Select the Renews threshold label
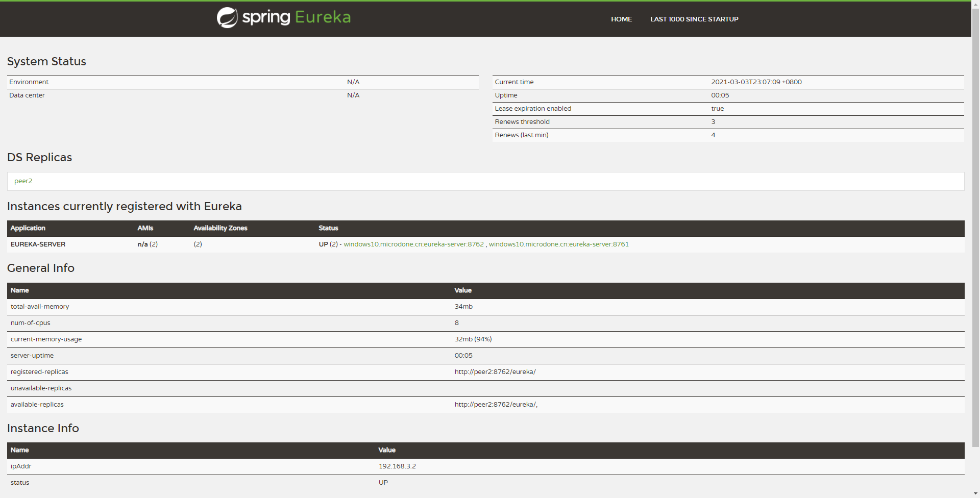Viewport: 980px width, 498px height. point(522,122)
